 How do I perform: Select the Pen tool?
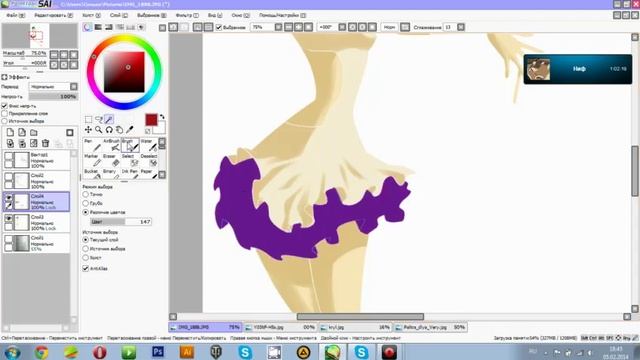tap(92, 145)
